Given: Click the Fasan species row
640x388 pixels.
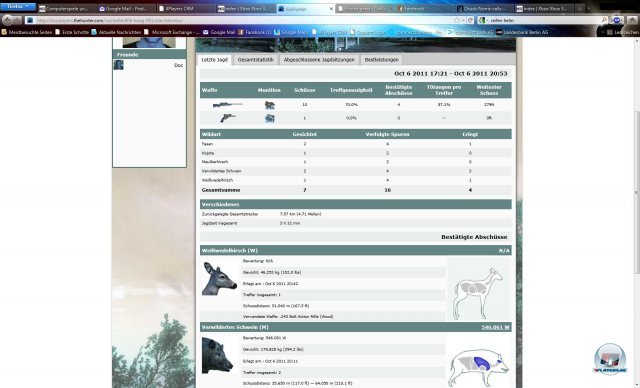Looking at the screenshot, I should tap(356, 144).
